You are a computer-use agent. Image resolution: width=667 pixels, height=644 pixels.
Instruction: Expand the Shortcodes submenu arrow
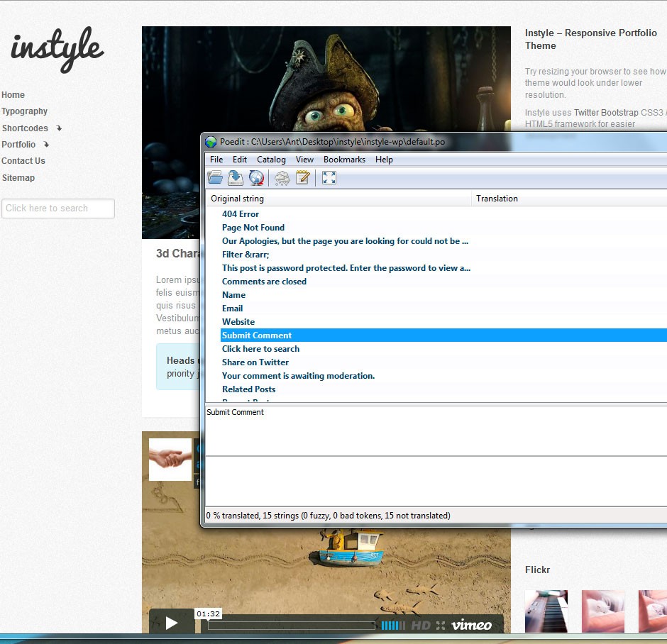(59, 128)
